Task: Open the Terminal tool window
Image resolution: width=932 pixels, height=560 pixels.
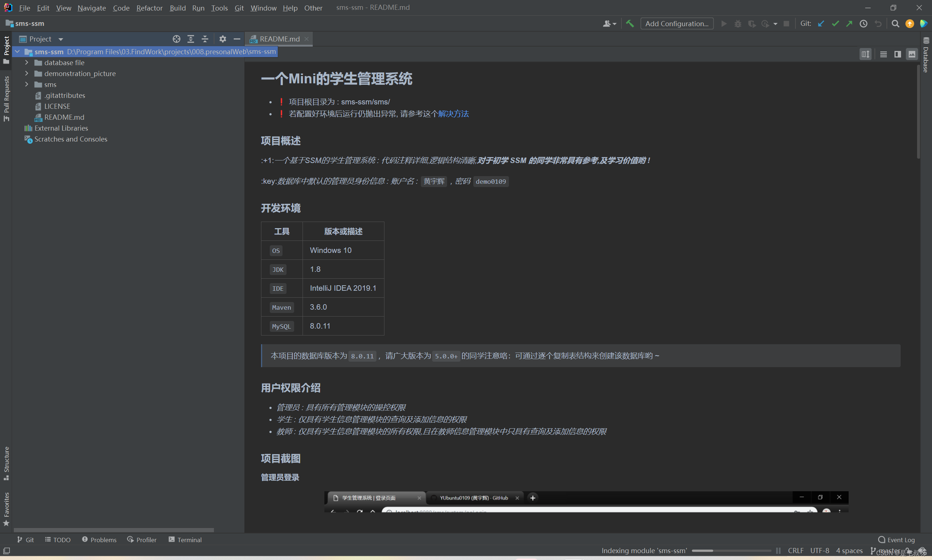Action: [185, 540]
